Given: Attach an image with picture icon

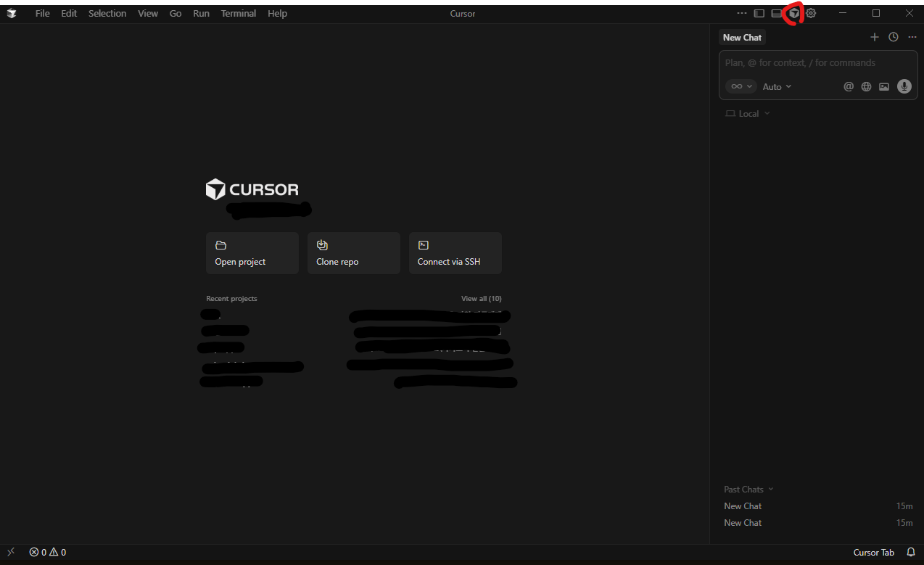Looking at the screenshot, I should (x=883, y=86).
